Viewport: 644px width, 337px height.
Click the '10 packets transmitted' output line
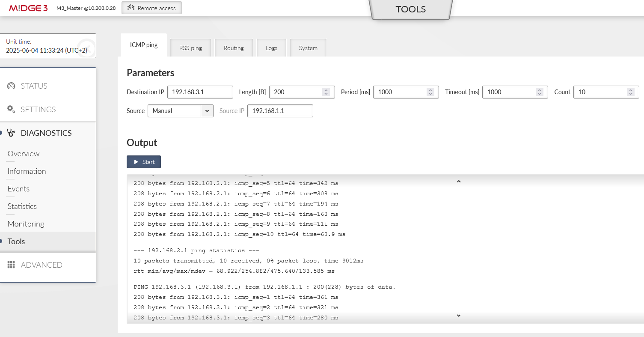(x=248, y=261)
